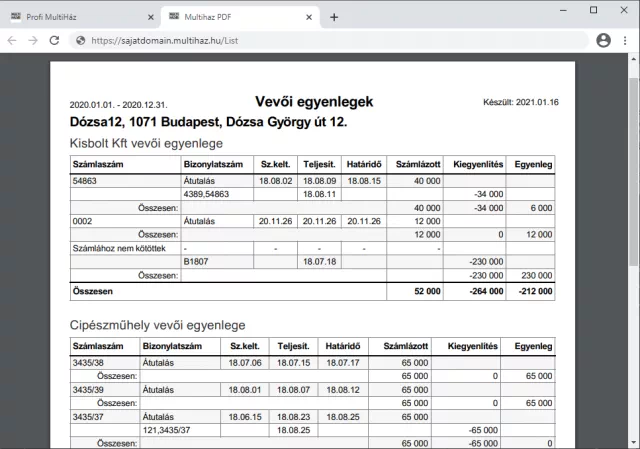Image resolution: width=640 pixels, height=449 pixels.
Task: Maximize the Chrome window
Action: (593, 9)
